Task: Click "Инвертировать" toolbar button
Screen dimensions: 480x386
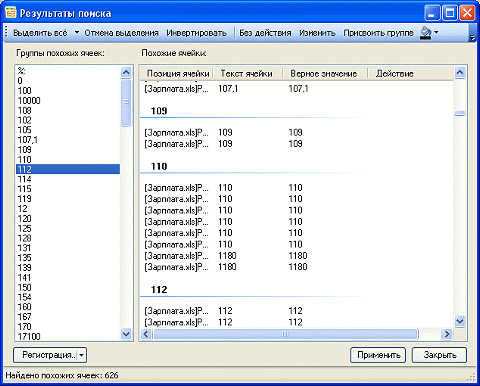Action: pyautogui.click(x=196, y=33)
